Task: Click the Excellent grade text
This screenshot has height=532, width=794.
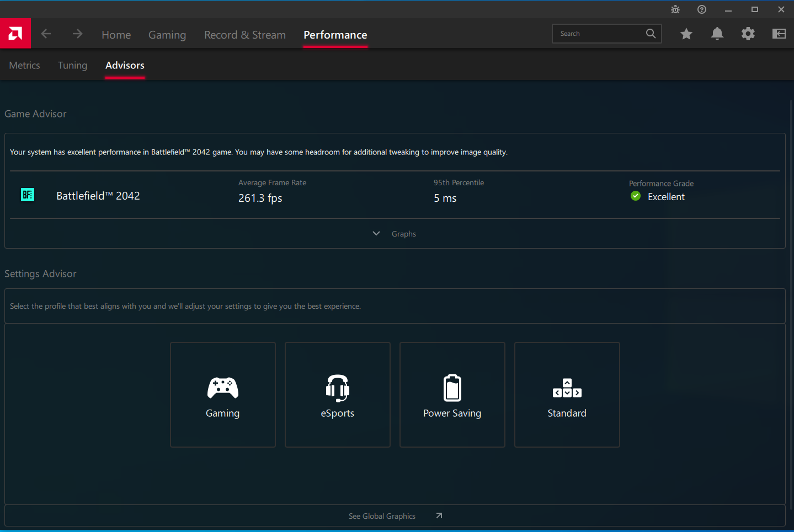Action: coord(666,197)
